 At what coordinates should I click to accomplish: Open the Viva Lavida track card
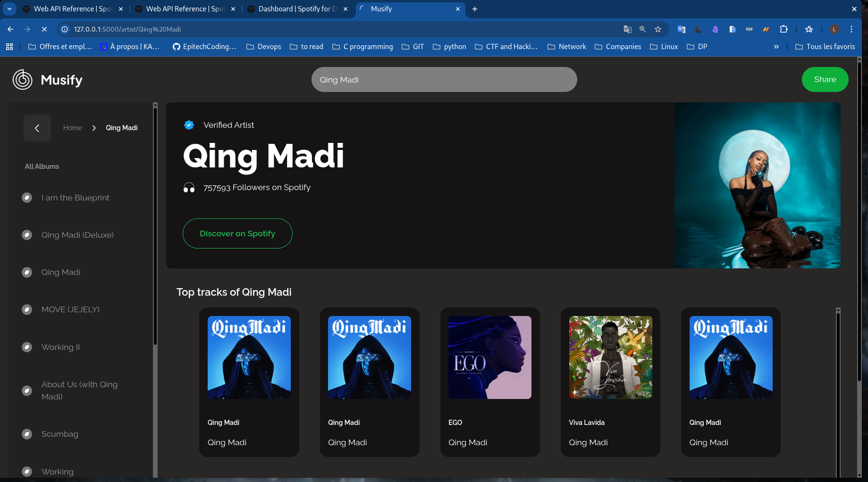click(x=610, y=382)
